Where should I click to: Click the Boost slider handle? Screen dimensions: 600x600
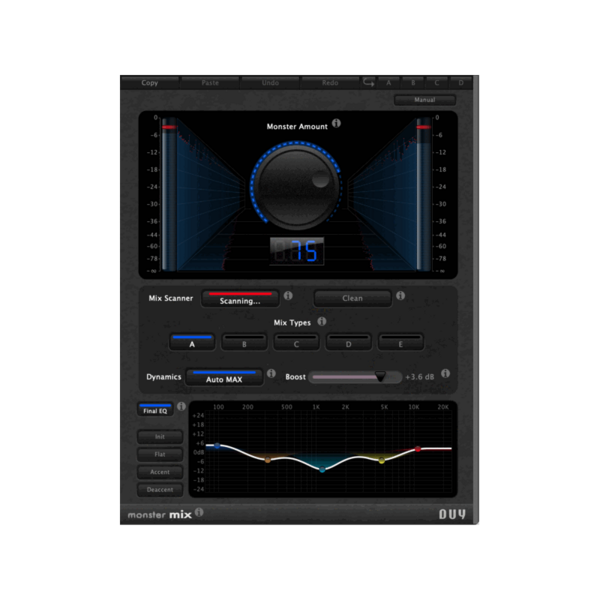380,376
